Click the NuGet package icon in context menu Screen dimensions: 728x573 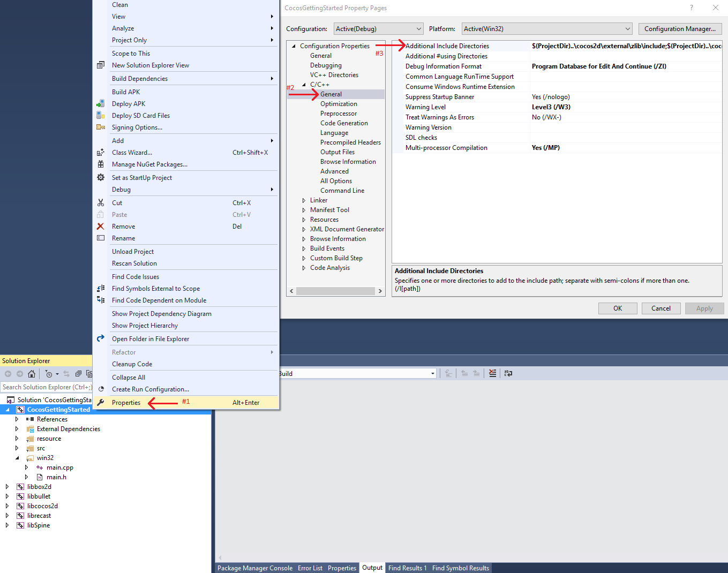(x=101, y=164)
